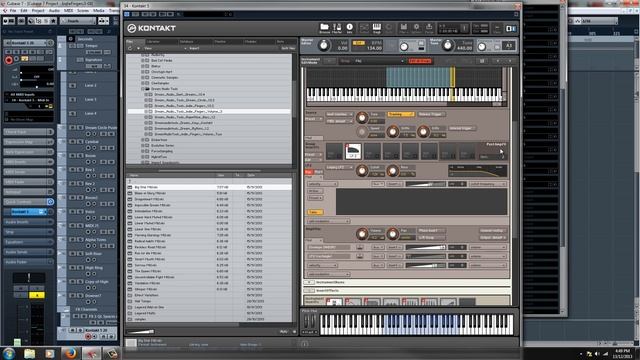Toggle the Kontakt keyboard icon

tap(377, 27)
